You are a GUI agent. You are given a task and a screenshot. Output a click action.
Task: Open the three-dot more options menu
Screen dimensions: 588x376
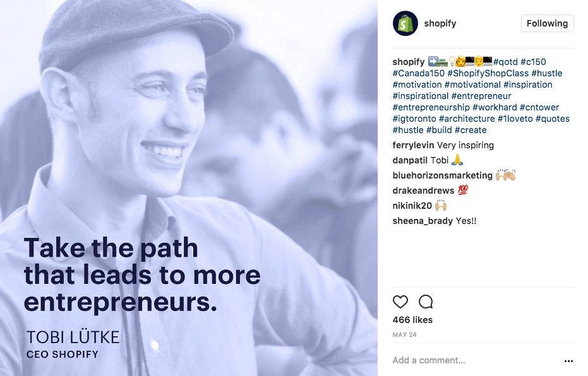point(568,361)
